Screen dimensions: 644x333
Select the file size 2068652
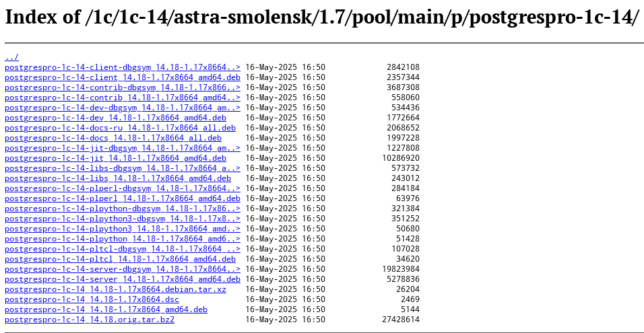pos(403,128)
